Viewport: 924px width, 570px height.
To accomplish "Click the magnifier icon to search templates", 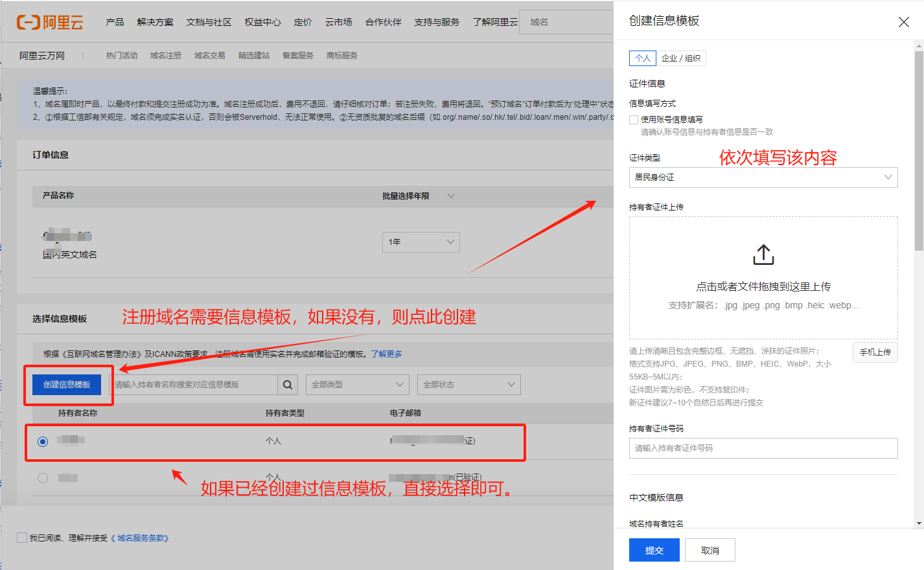I will pos(288,384).
